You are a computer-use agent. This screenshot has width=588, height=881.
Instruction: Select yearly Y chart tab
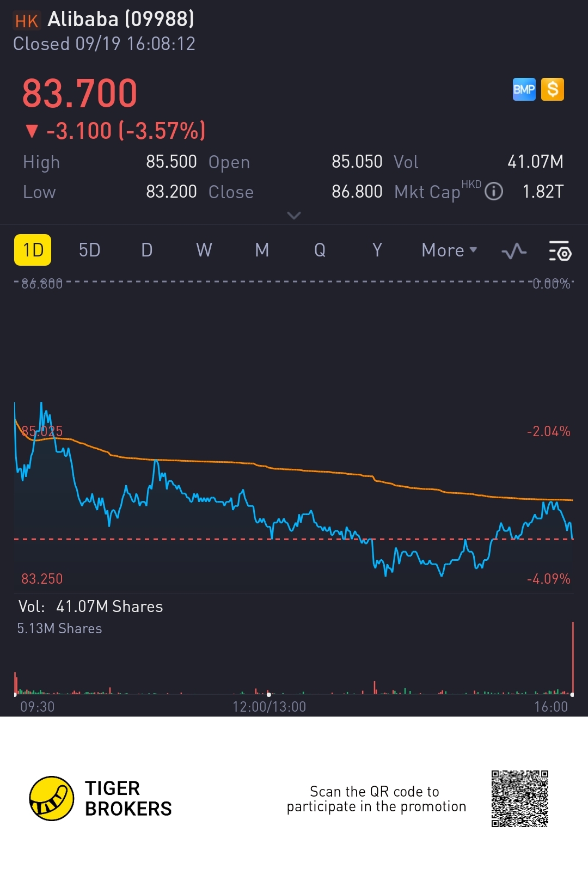pyautogui.click(x=377, y=250)
